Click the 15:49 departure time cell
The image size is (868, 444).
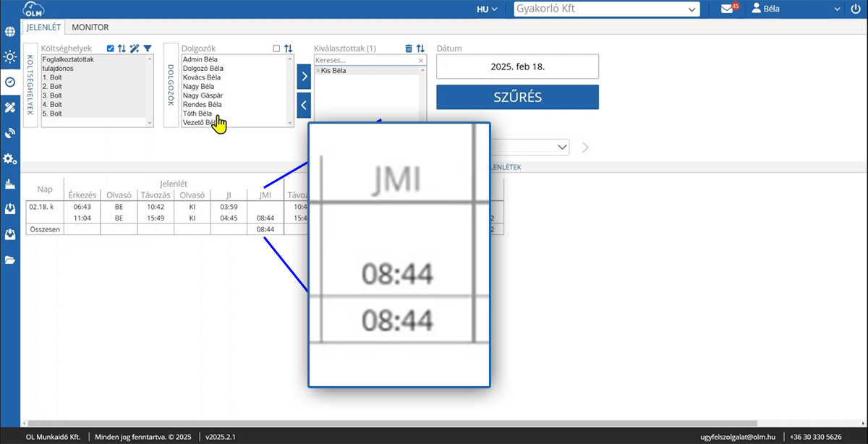pos(156,218)
